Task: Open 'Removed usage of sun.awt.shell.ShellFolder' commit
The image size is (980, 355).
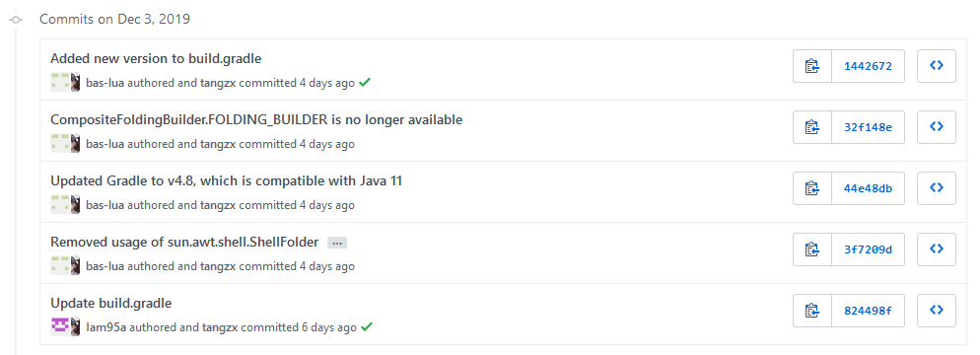Action: click(184, 242)
